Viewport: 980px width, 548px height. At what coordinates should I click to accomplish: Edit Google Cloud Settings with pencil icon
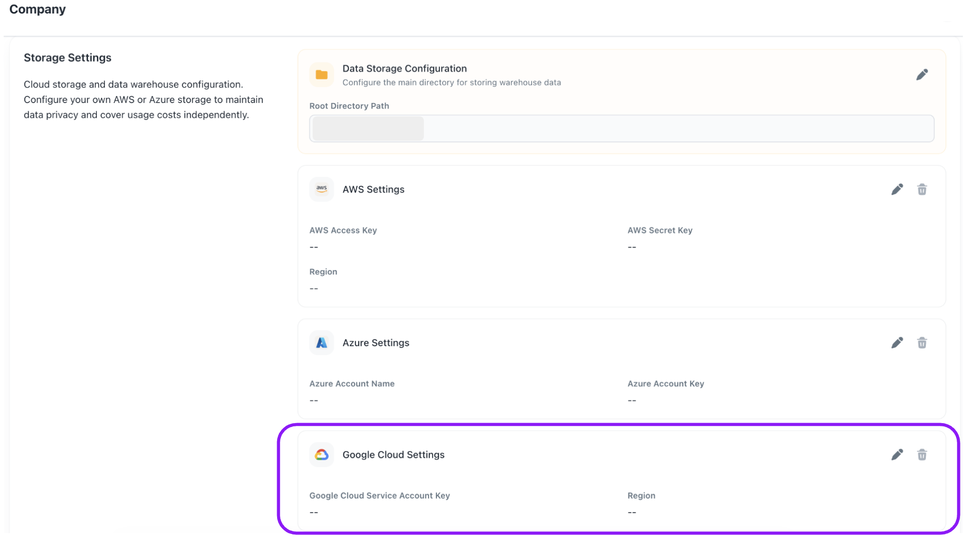[897, 455]
